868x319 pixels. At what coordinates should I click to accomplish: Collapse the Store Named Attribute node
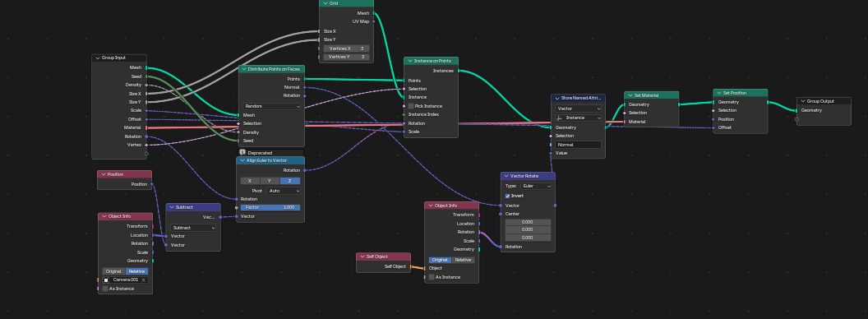[x=557, y=98]
